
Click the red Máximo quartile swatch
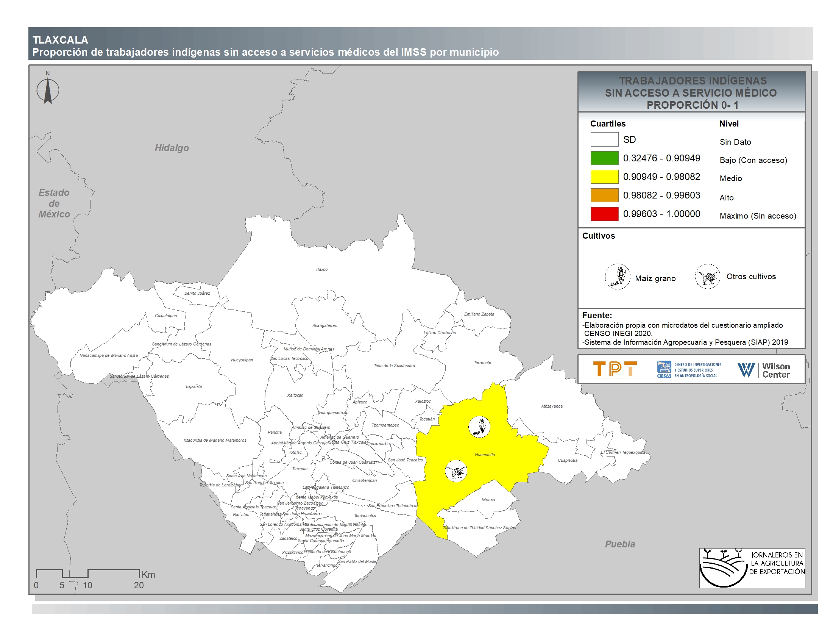pos(604,214)
